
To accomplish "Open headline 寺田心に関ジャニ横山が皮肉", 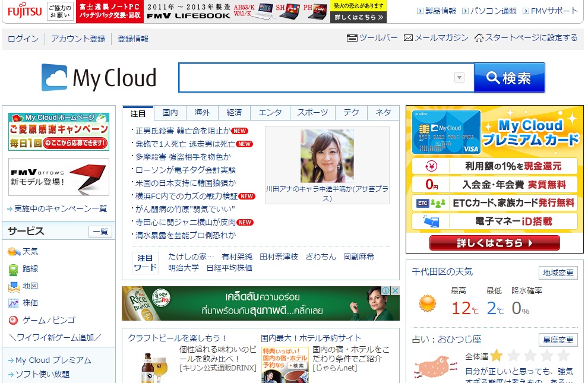I will click(x=186, y=222).
